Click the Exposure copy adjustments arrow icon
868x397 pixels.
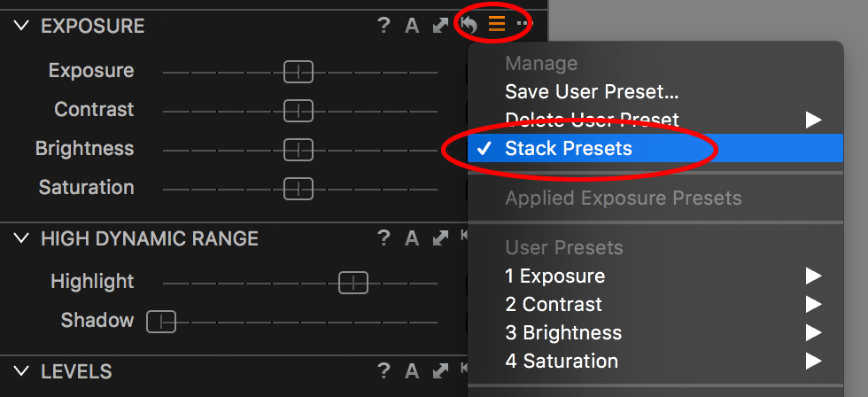pyautogui.click(x=441, y=26)
